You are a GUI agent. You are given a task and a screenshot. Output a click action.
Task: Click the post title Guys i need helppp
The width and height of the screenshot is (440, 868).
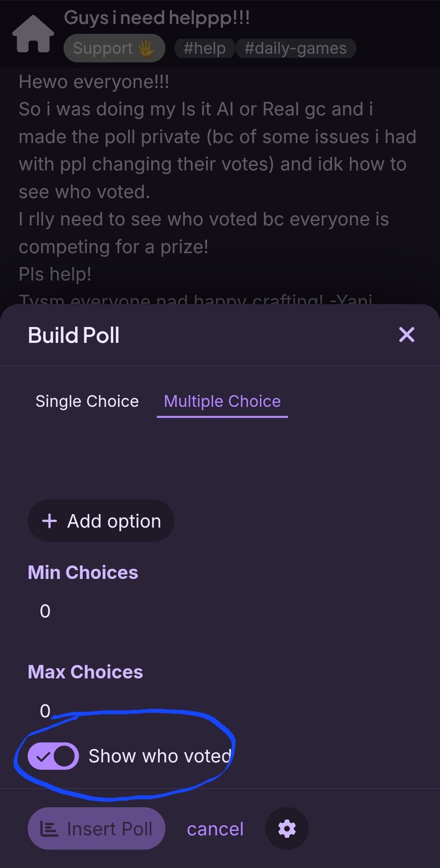(157, 18)
